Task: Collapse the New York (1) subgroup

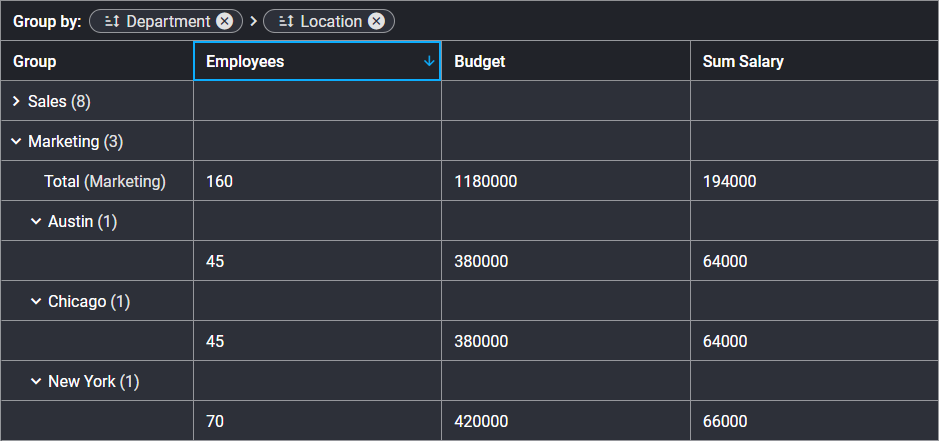Action: 36,381
